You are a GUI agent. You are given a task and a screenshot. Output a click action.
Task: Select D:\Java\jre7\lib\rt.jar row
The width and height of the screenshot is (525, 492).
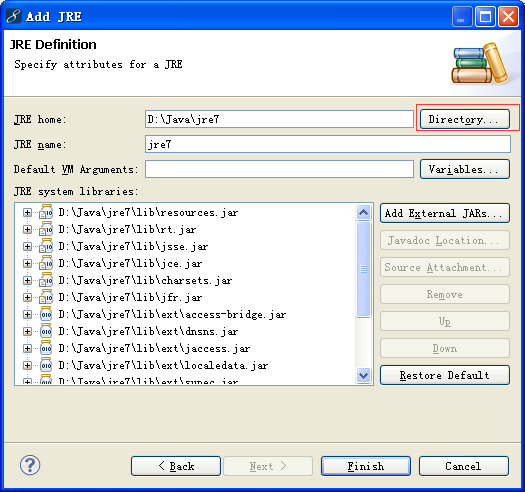[127, 229]
